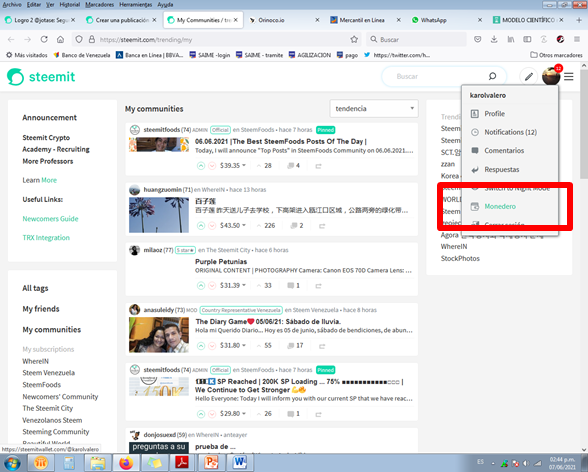Image resolution: width=588 pixels, height=472 pixels.
Task: Resteem the Purple Petunias post
Action: point(318,286)
